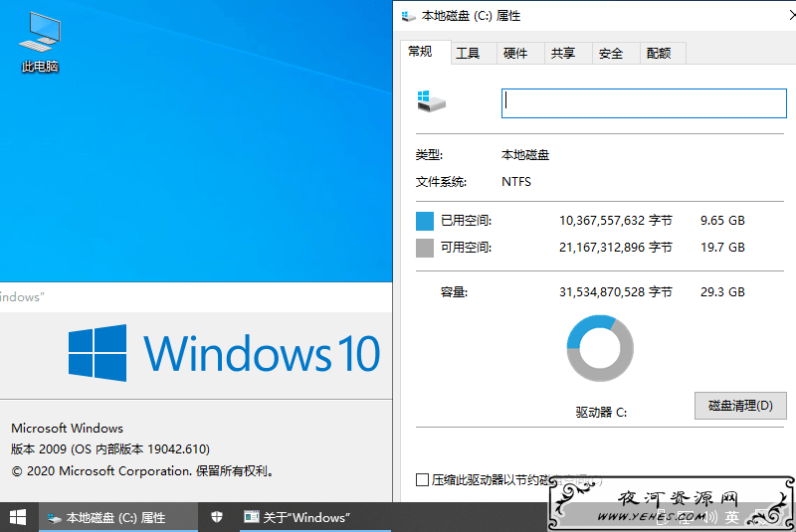Click the 磁盘清理(D) button
This screenshot has height=532, width=796.
(740, 406)
